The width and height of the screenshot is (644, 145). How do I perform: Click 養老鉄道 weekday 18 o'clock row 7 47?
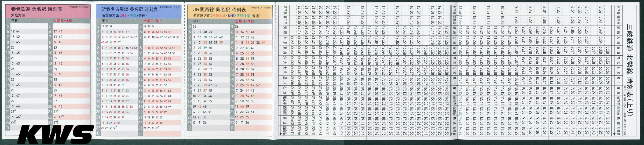[15, 96]
